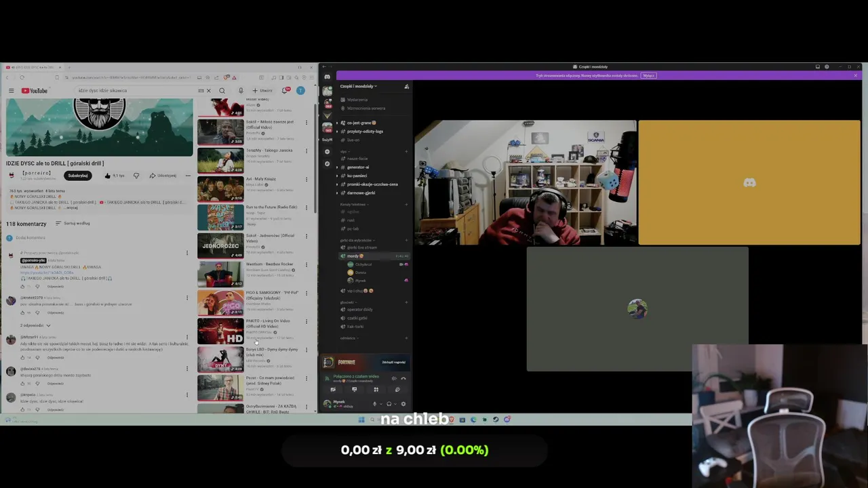Image resolution: width=868 pixels, height=488 pixels.
Task: Open YouTube notifications bell
Action: pos(285,90)
